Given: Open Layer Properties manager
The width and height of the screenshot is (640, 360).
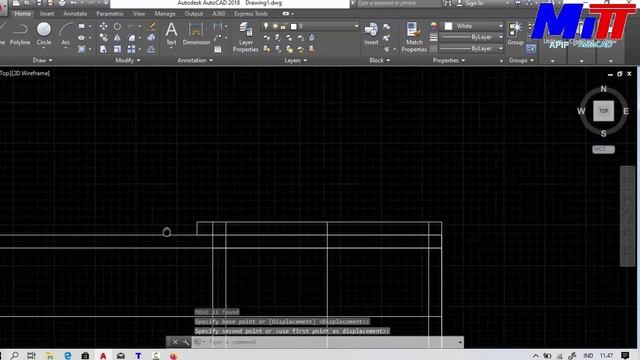Looking at the screenshot, I should coord(246,37).
